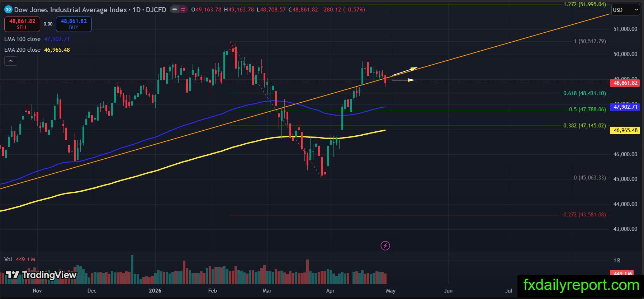
Task: Click the purple lightning bolt event icon
Action: tap(385, 246)
